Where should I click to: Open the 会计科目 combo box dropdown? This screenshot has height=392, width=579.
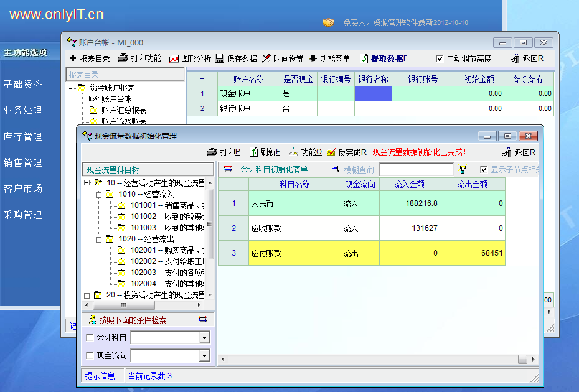point(204,338)
